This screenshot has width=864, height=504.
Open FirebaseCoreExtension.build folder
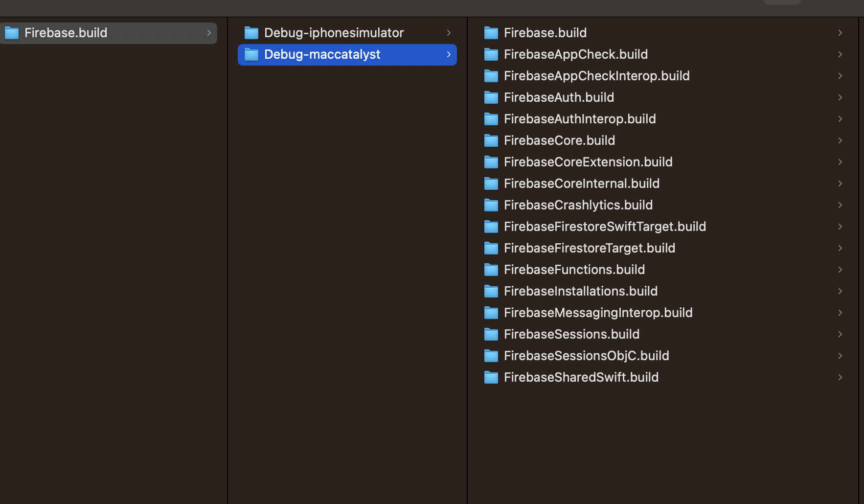(588, 162)
